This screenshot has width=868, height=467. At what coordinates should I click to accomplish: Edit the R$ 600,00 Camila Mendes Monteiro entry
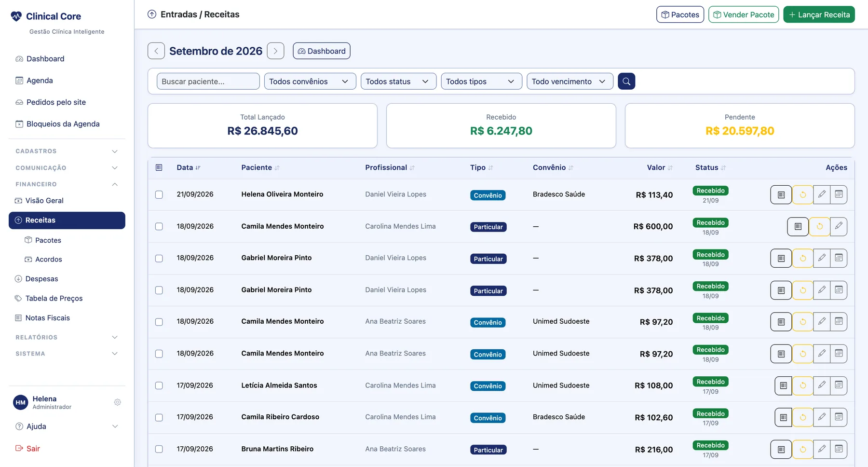(839, 226)
